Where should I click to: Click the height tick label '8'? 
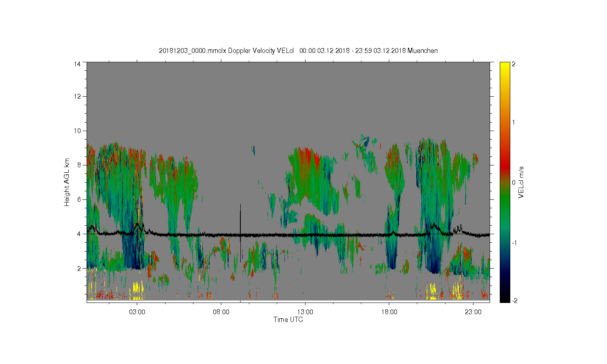tap(79, 165)
